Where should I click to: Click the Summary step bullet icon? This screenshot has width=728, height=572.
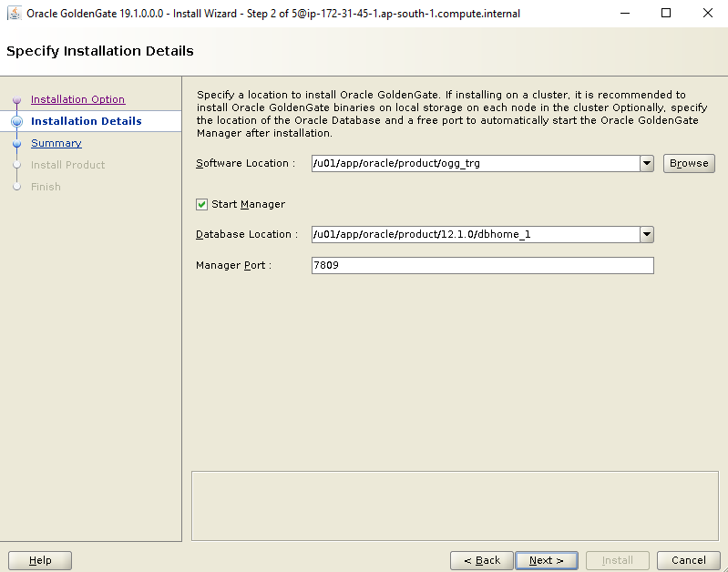click(16, 144)
